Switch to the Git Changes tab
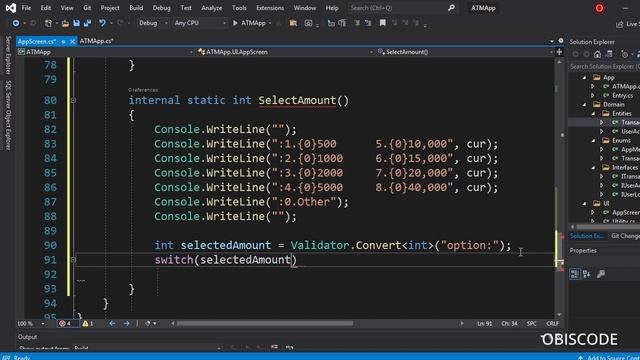Screen dimensions: 640x360 625,236
